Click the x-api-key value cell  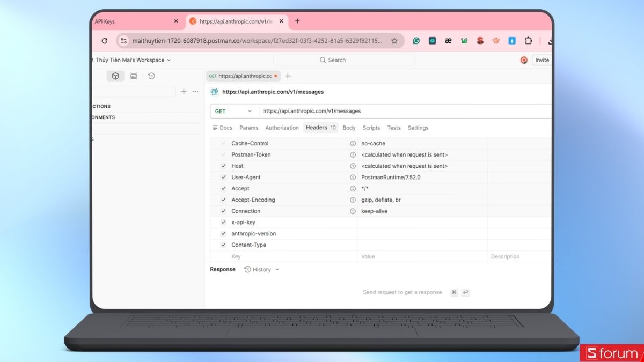[x=422, y=222]
